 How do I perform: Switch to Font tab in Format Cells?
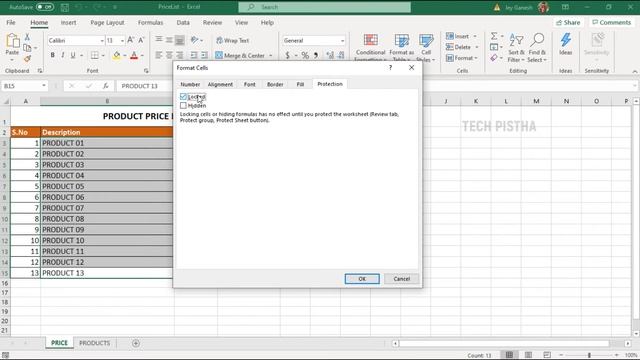249,84
